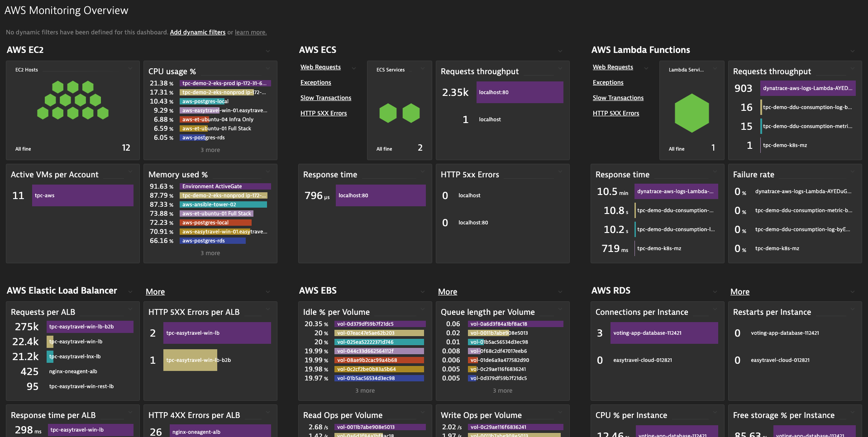
Task: Open the ECS Services tile chevron
Action: (422, 68)
